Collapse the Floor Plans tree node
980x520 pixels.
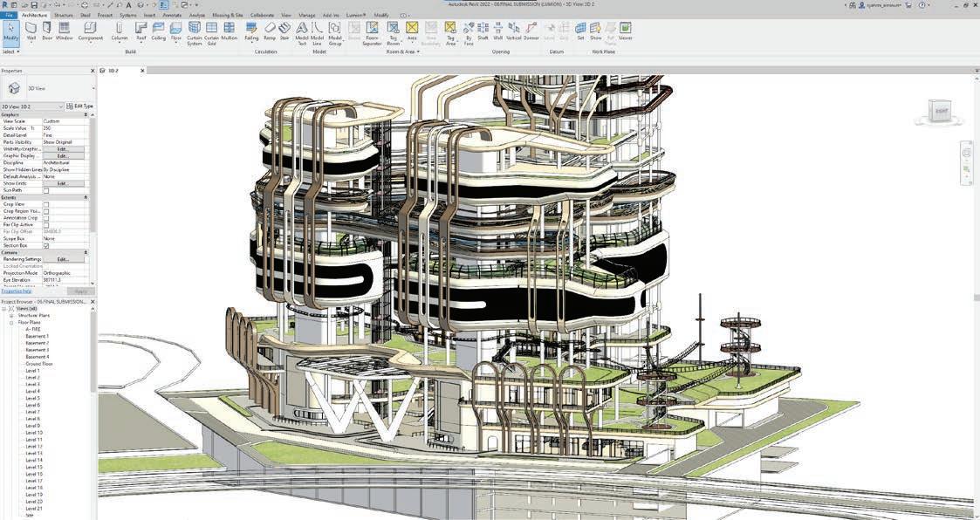coord(11,323)
